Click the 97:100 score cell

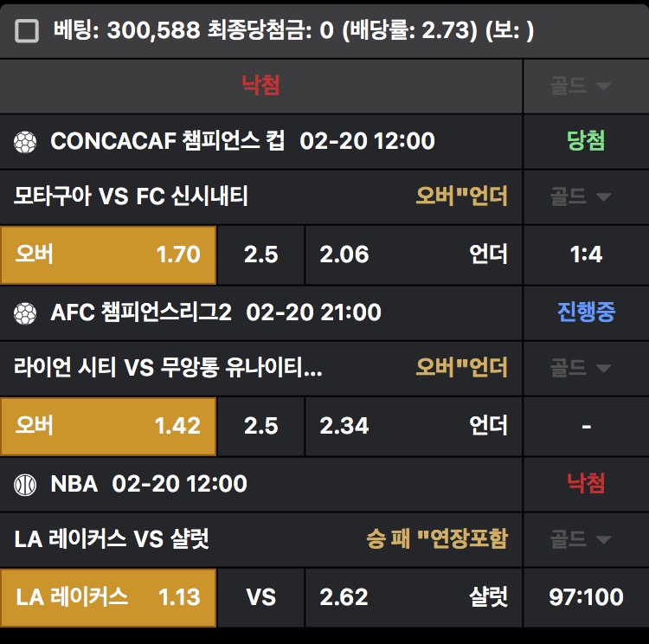click(586, 597)
